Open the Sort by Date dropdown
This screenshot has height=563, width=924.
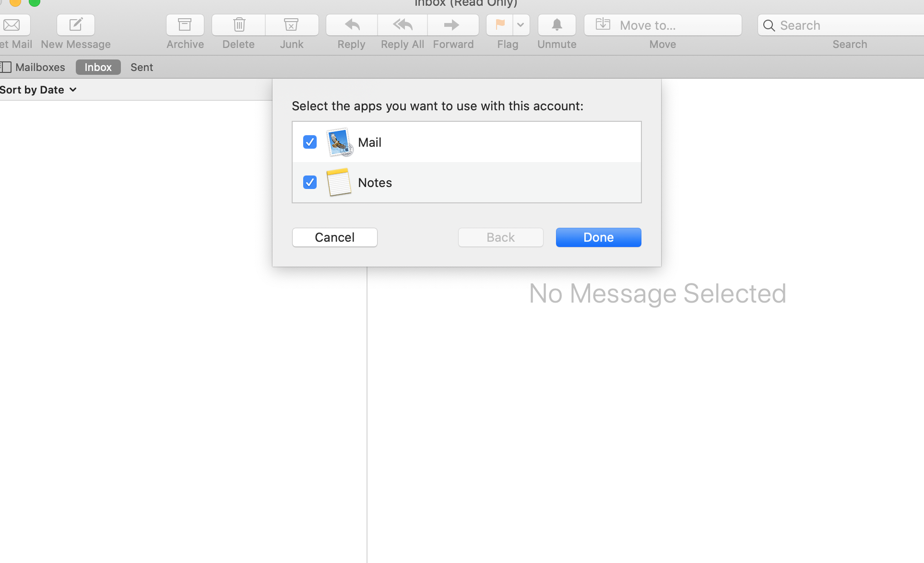tap(38, 90)
